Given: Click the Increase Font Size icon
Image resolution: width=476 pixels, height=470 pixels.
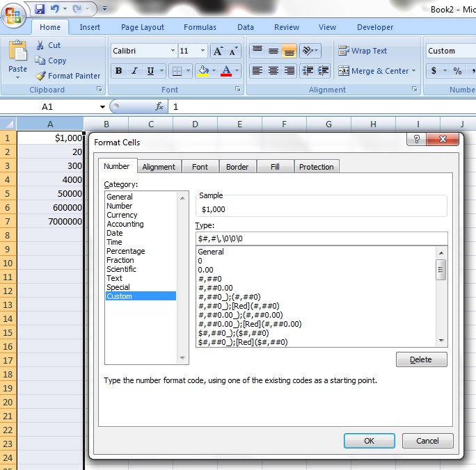Looking at the screenshot, I should (218, 51).
